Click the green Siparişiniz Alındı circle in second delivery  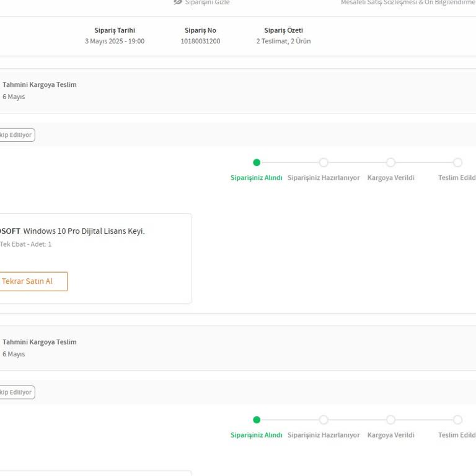click(257, 420)
